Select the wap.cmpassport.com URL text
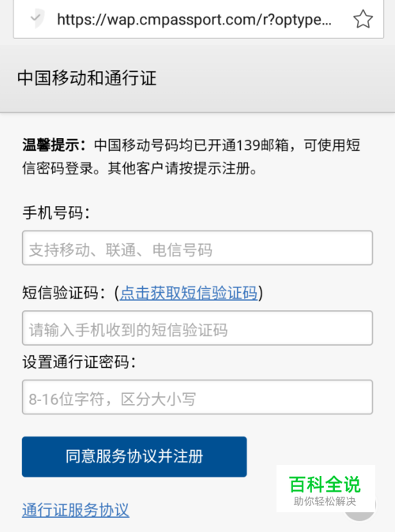The width and height of the screenshot is (395, 532). (194, 20)
